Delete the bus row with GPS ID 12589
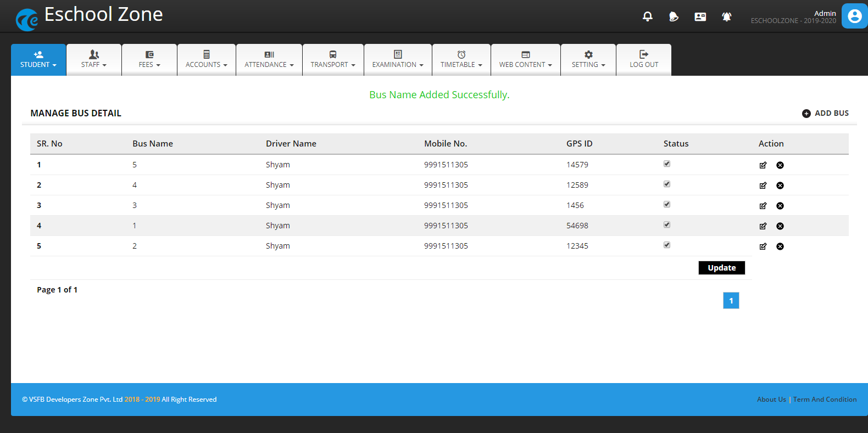The width and height of the screenshot is (868, 433). pos(780,185)
